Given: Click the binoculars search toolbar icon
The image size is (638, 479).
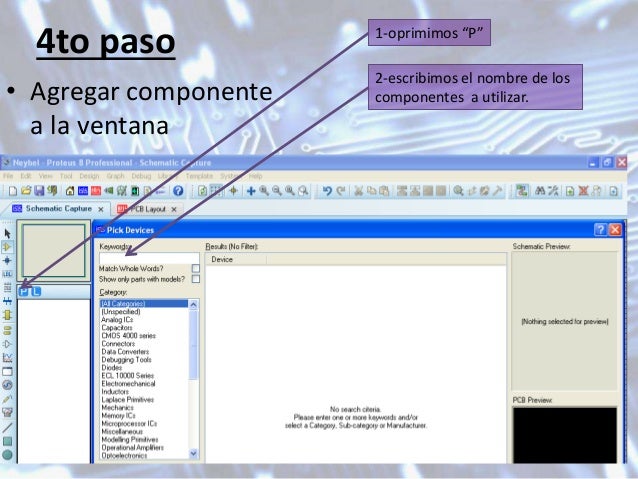Looking at the screenshot, I should coord(540,191).
